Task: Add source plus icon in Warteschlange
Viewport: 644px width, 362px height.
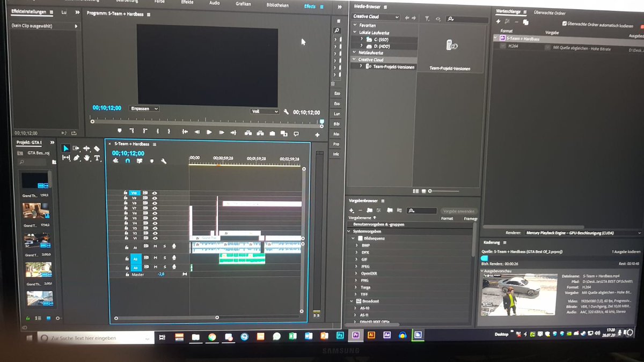Action: click(x=499, y=21)
